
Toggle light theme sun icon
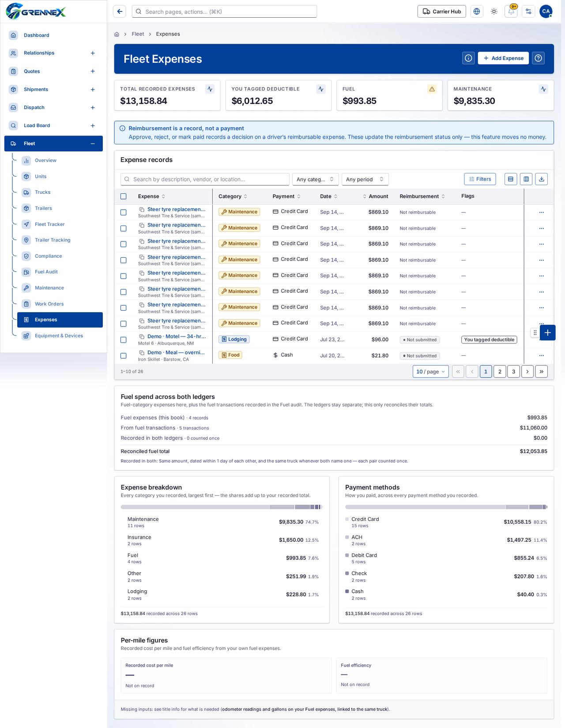click(494, 11)
